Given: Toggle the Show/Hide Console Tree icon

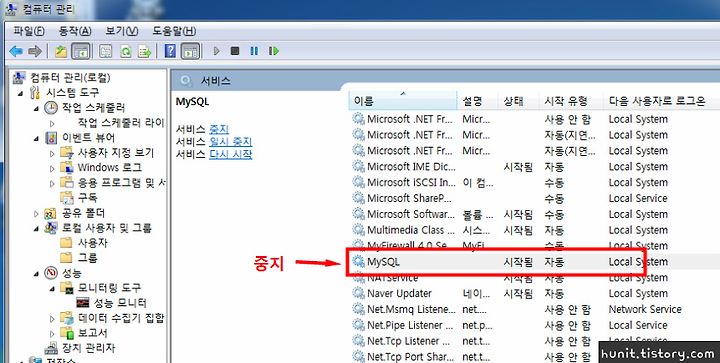Looking at the screenshot, I should [x=81, y=51].
